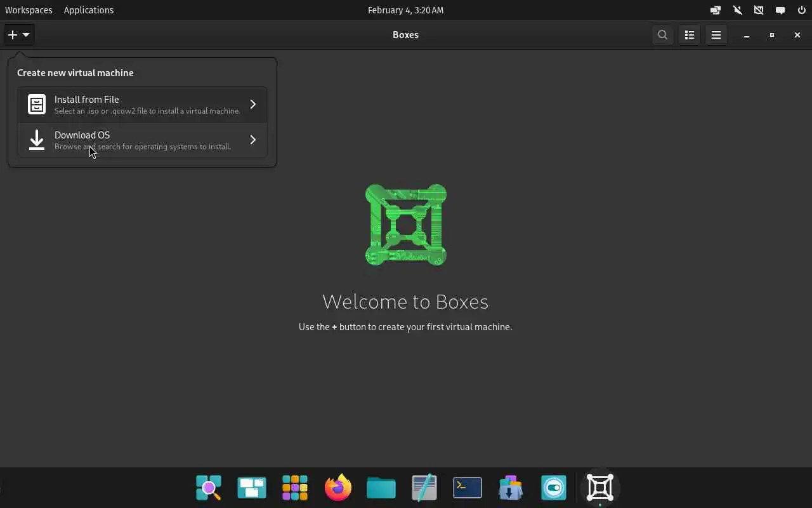The height and width of the screenshot is (508, 812).
Task: Launch the text editor from dock
Action: [x=424, y=488]
